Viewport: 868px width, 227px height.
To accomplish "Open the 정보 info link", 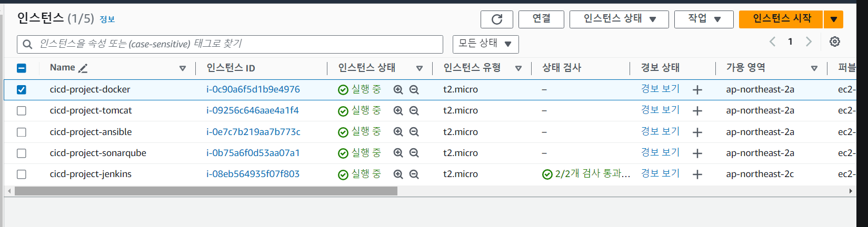I will click(x=107, y=19).
